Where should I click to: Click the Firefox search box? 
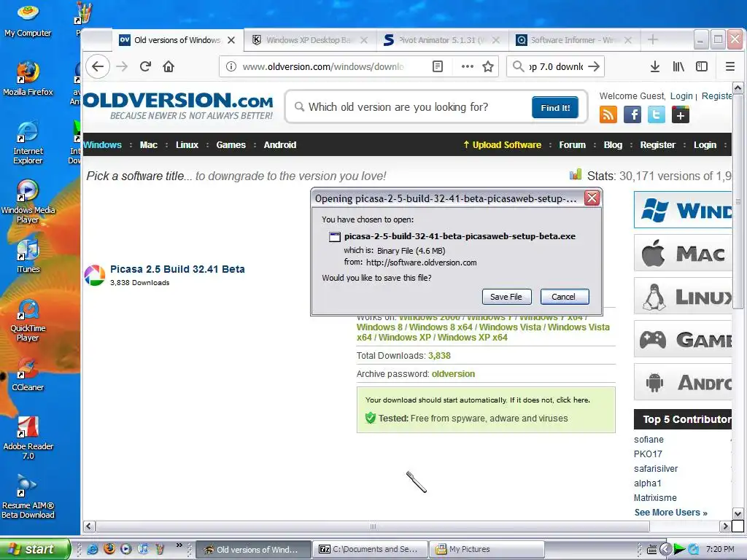point(555,66)
